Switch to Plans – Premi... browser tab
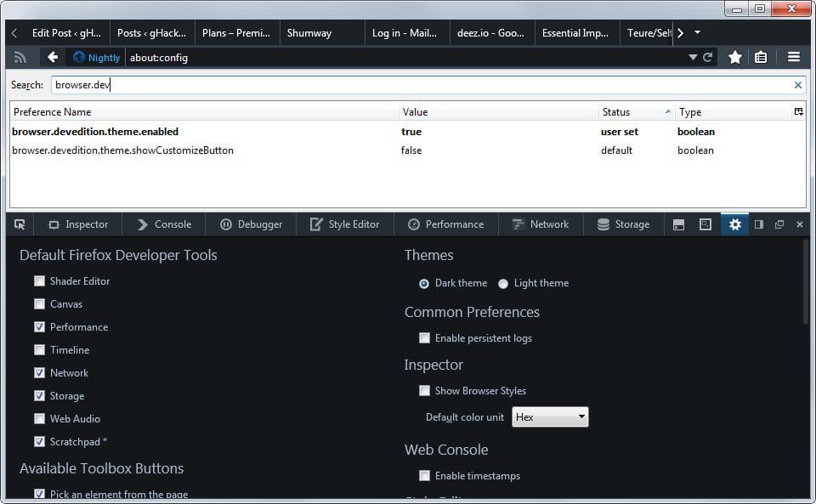 pyautogui.click(x=237, y=33)
